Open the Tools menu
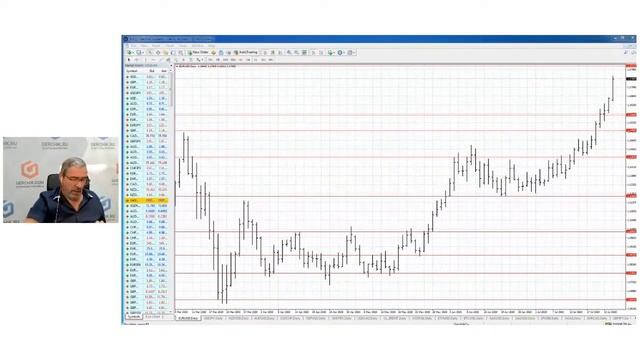This screenshot has width=640, height=360. [x=183, y=46]
